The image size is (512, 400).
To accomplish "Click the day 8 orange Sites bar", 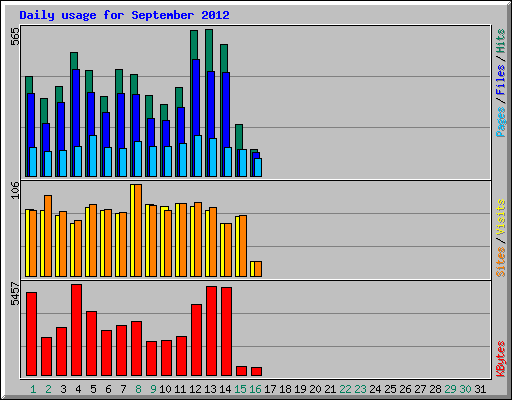I will pos(138,230).
